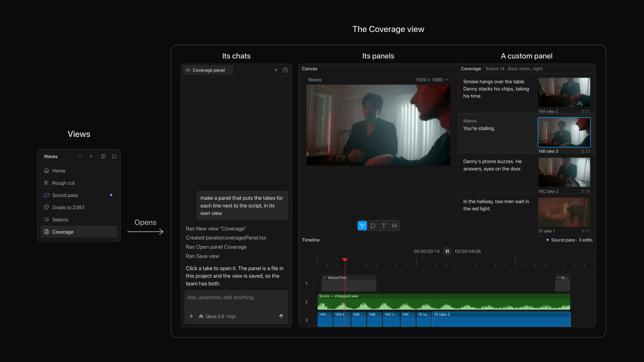
Task: Select the 15 take 2 clip
Action: (x=501, y=320)
